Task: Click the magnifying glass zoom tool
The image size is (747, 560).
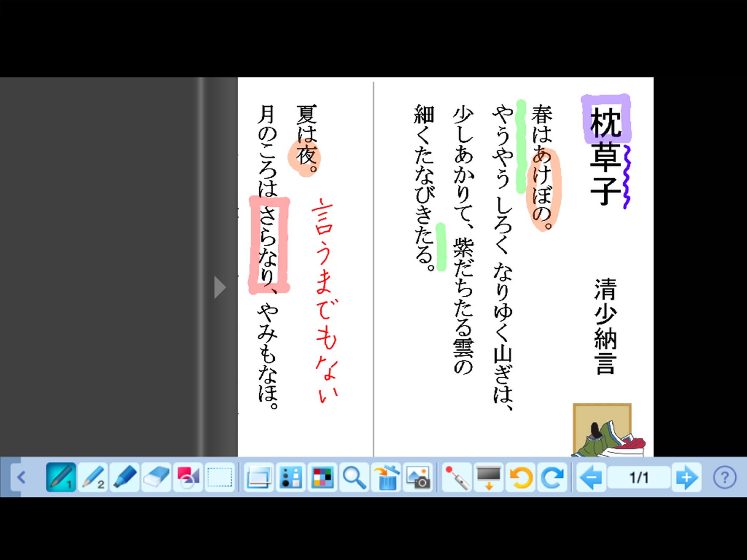Action: [x=354, y=477]
